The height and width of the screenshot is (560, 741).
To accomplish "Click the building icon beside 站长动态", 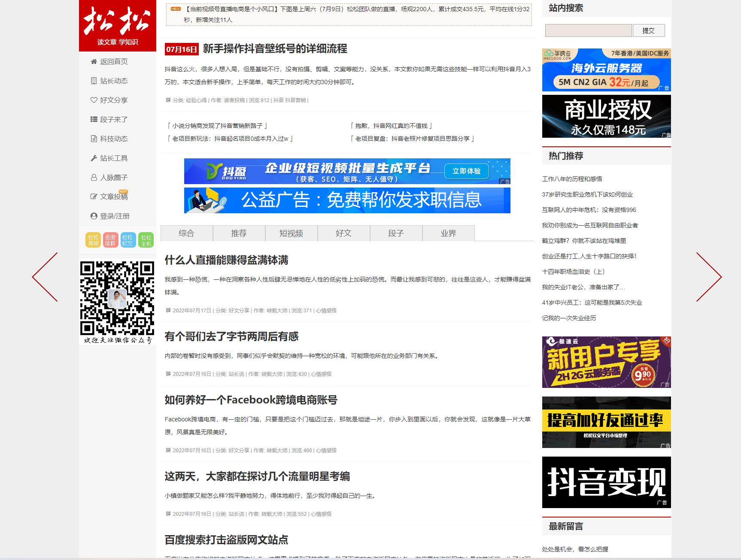I will tap(94, 81).
